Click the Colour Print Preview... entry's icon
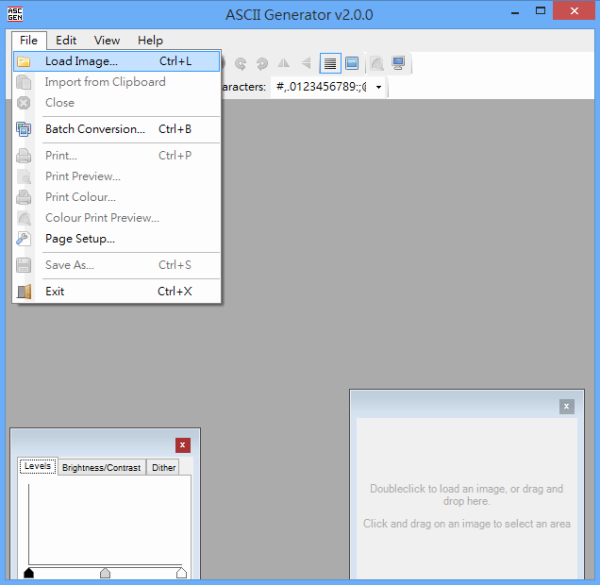The image size is (600, 585). [24, 218]
